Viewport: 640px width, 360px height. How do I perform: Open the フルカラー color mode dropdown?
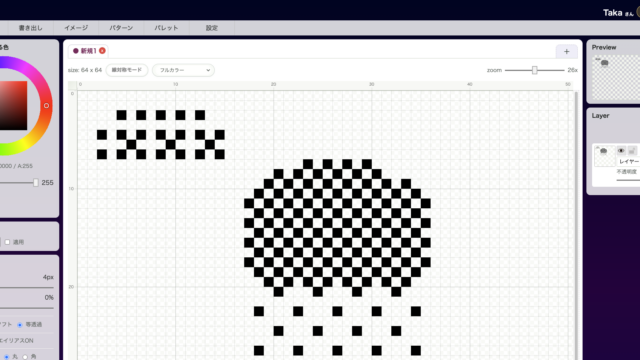coord(183,70)
